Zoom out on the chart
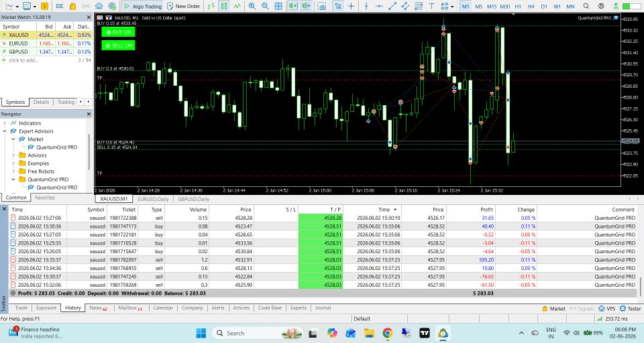Screen dimensions: 644x343 pos(266,6)
